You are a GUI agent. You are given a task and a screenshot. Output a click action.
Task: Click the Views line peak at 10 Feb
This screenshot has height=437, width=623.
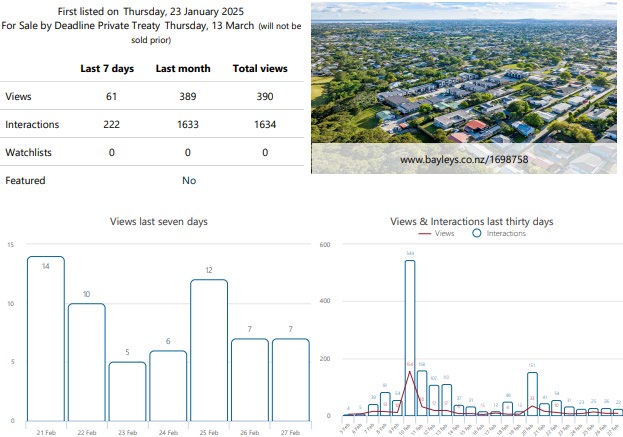click(410, 373)
